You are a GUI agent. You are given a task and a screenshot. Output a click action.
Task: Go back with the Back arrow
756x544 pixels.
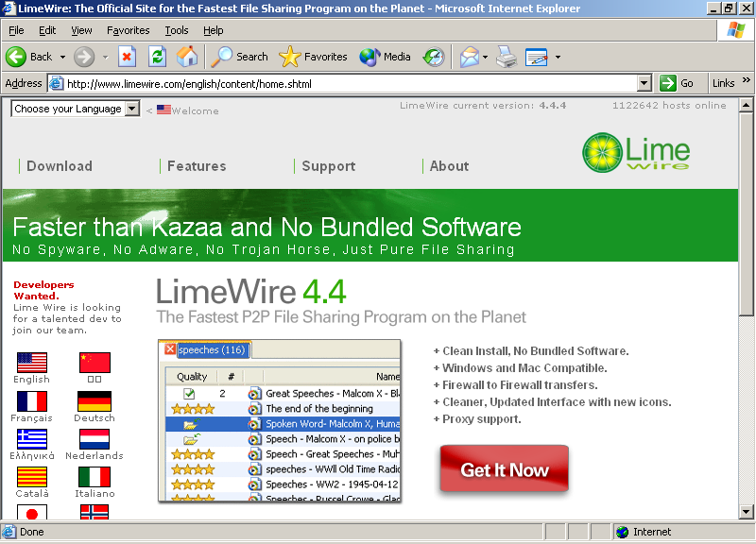[28, 57]
